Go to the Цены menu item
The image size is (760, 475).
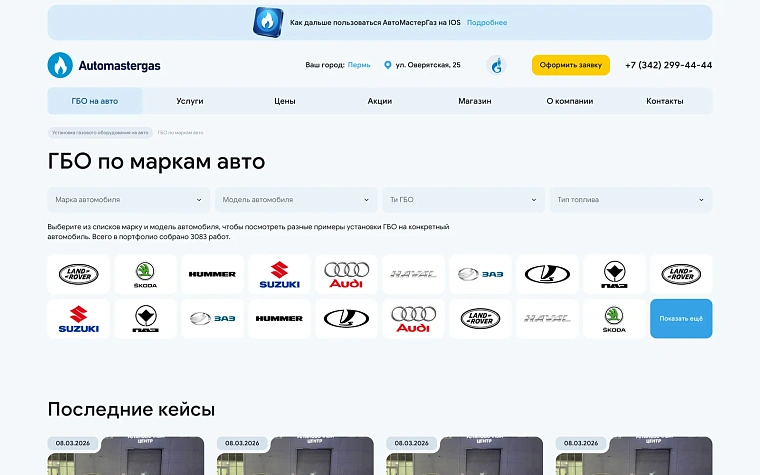click(x=285, y=101)
